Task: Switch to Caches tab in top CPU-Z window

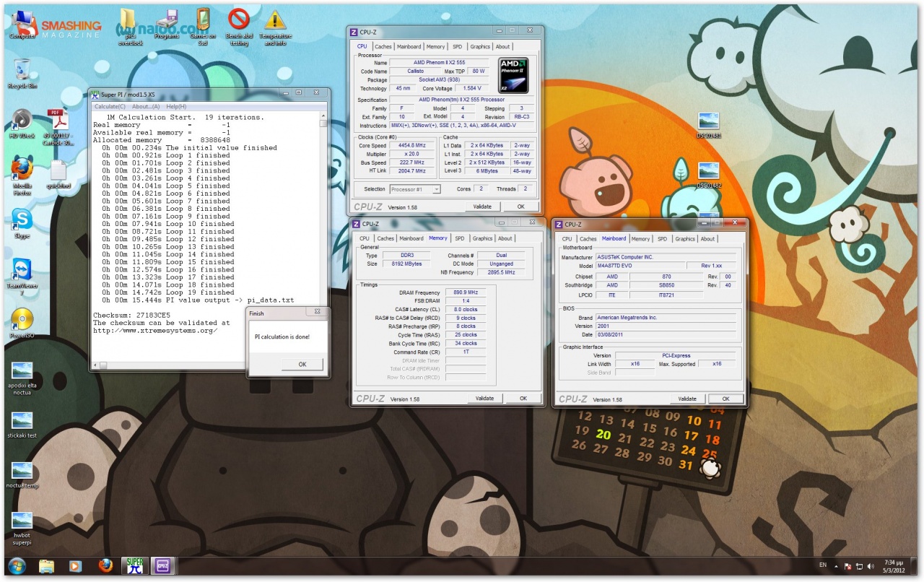Action: (383, 46)
